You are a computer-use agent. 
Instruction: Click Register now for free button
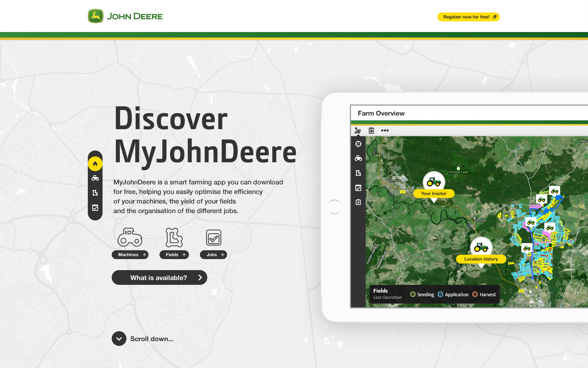coord(468,17)
